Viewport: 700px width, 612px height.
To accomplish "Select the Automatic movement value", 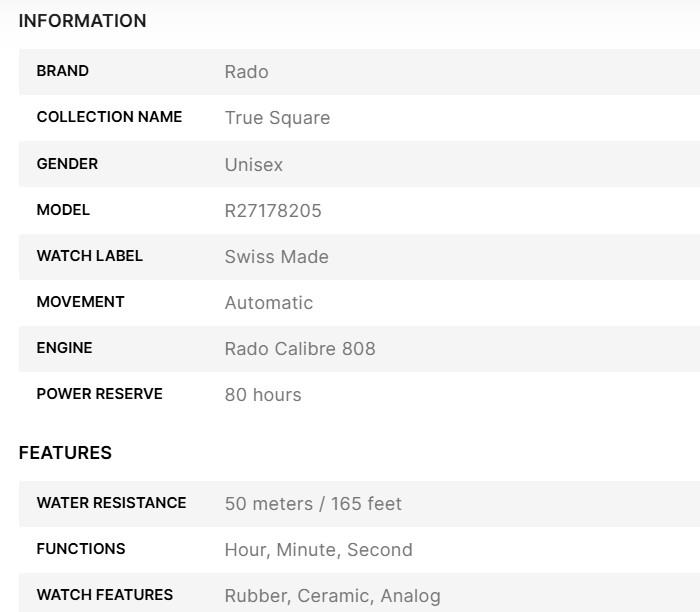I will (x=268, y=303).
